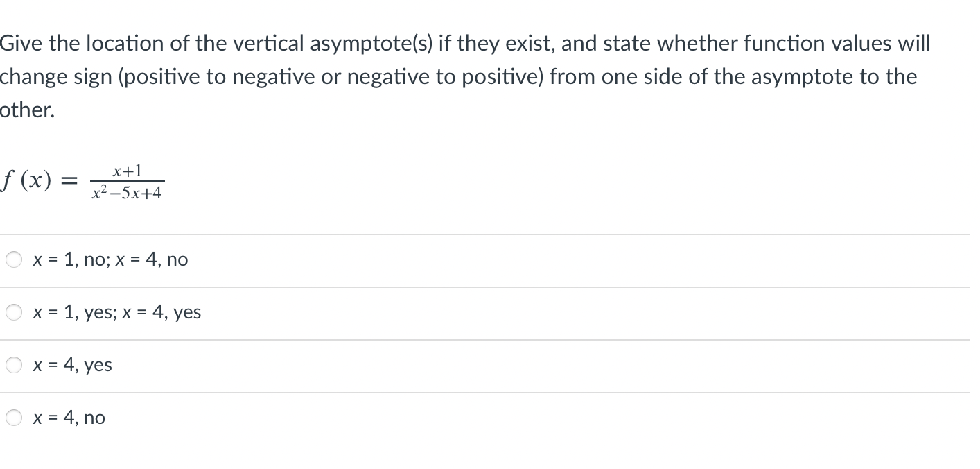Click the fraction numerator "x+1"

click(x=127, y=170)
